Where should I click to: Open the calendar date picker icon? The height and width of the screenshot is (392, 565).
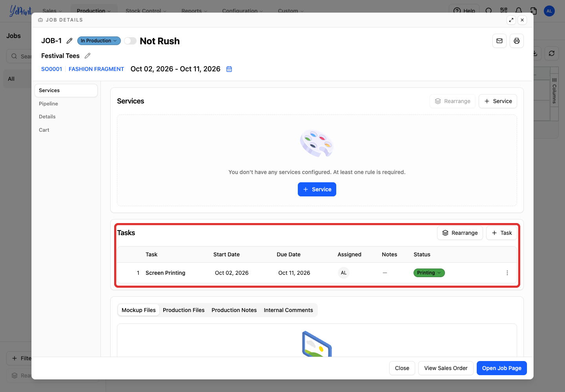coord(229,69)
